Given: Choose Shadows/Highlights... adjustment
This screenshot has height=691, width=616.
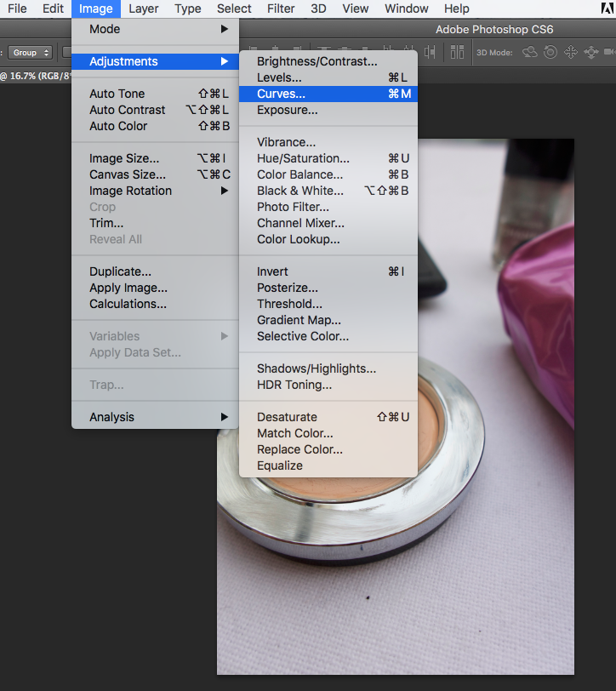Looking at the screenshot, I should pyautogui.click(x=328, y=368).
